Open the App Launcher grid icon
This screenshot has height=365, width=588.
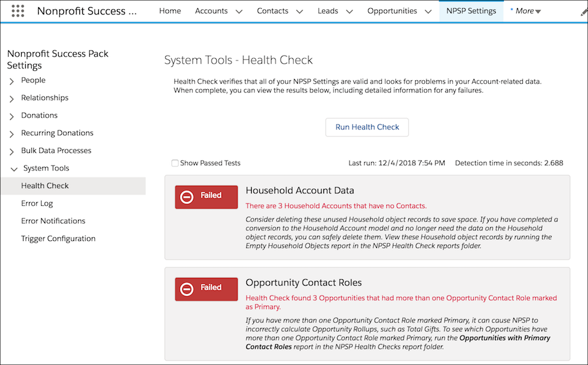[18, 11]
